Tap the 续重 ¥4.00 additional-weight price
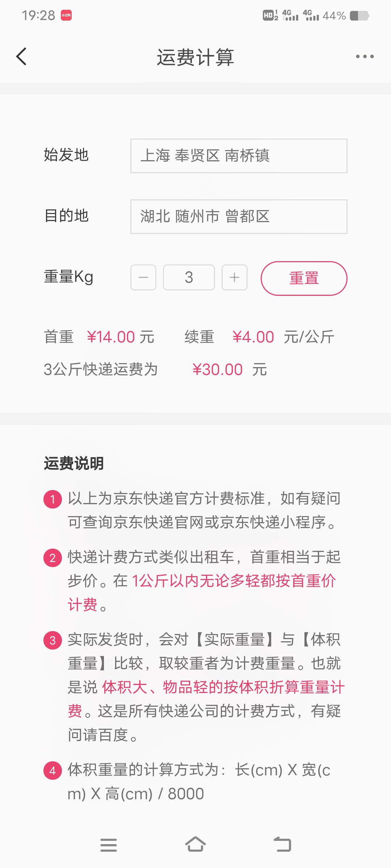The width and height of the screenshot is (391, 868). (x=253, y=337)
